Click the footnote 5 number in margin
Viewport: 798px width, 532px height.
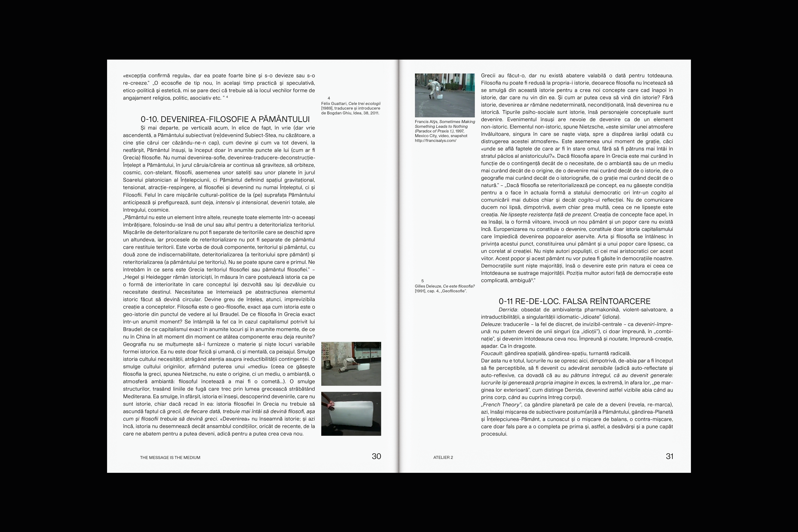point(422,281)
